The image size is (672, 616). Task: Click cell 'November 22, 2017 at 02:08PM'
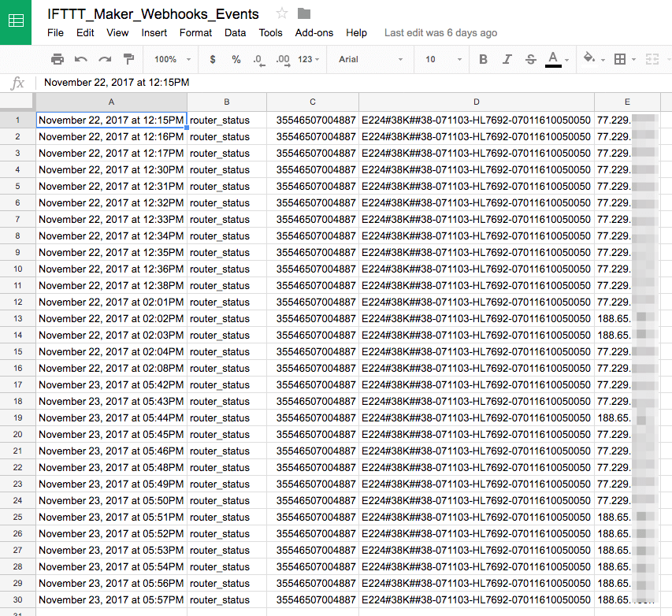111,368
